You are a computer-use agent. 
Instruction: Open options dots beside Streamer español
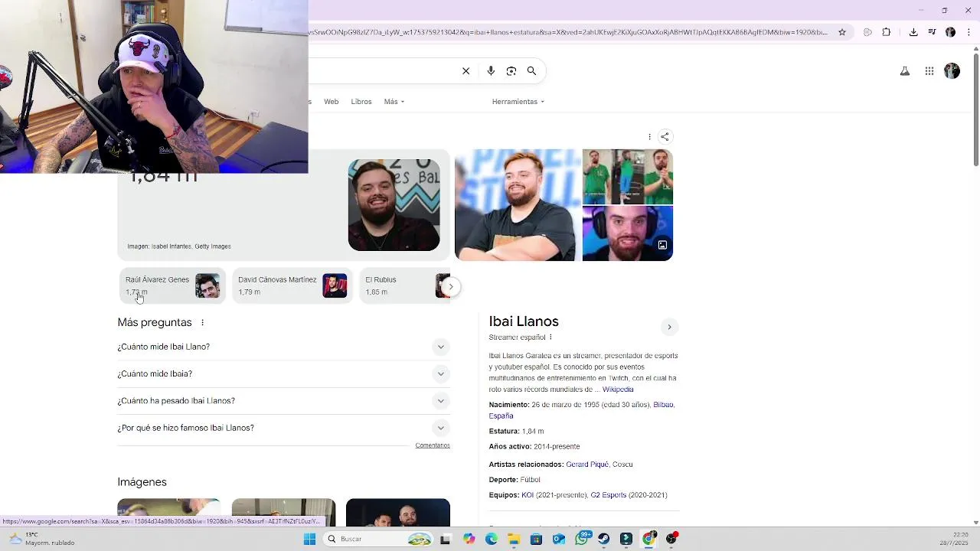coord(550,337)
